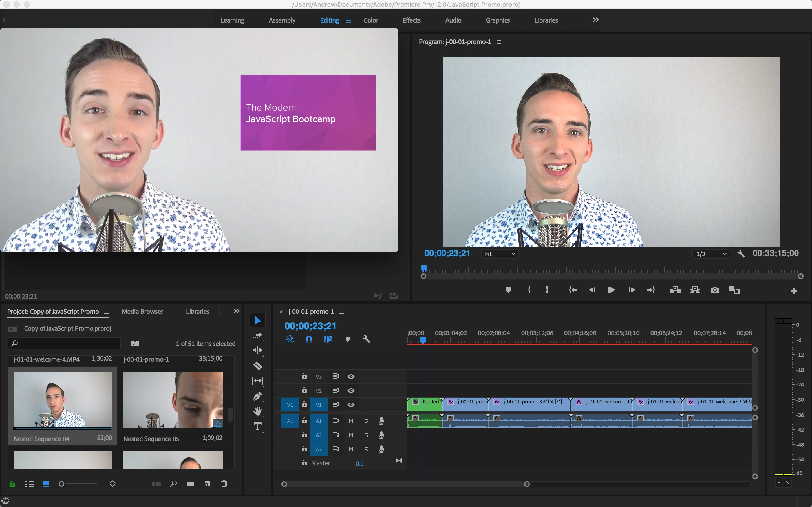
Task: Open the Media Browser tab
Action: coord(142,312)
